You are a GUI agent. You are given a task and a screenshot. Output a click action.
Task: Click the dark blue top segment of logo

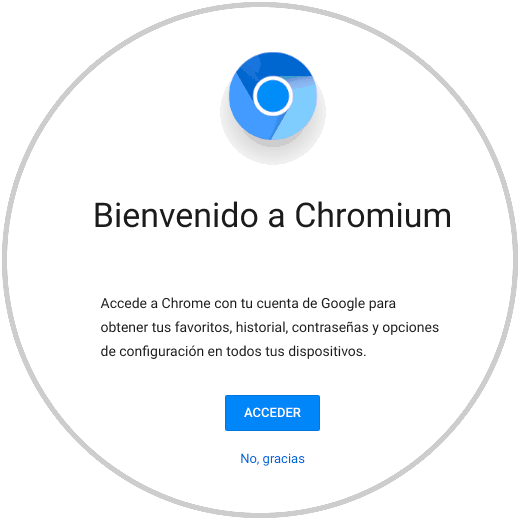click(273, 65)
